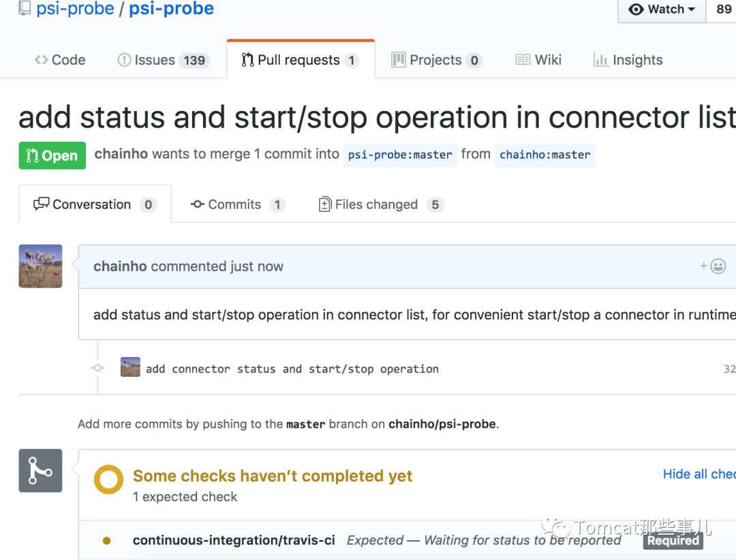The height and width of the screenshot is (560, 736).
Task: Click the comment body text
Action: point(414,315)
